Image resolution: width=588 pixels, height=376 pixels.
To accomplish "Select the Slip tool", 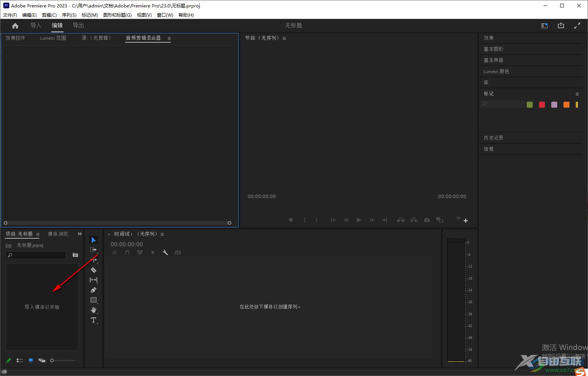I will (94, 280).
